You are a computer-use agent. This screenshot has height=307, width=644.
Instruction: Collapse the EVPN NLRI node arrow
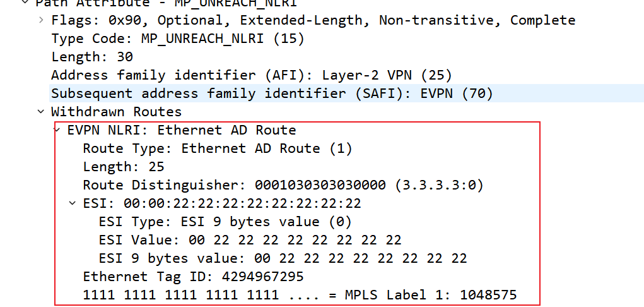(57, 130)
